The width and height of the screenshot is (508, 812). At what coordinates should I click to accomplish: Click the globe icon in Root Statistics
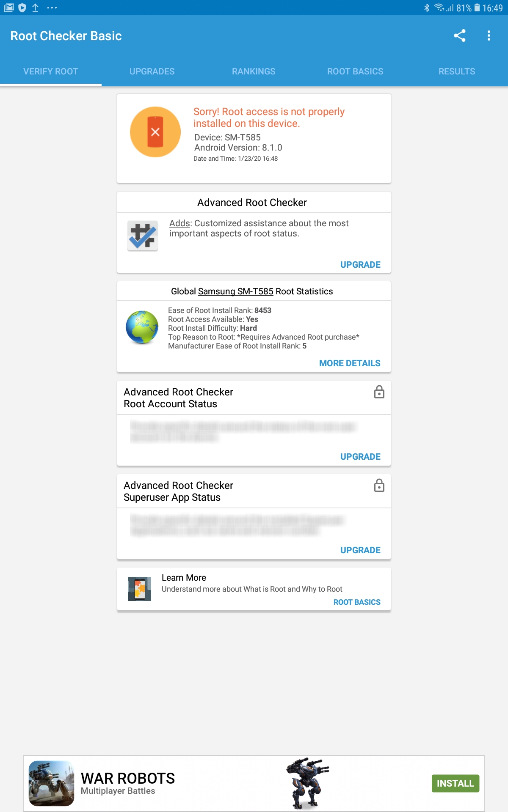(141, 329)
